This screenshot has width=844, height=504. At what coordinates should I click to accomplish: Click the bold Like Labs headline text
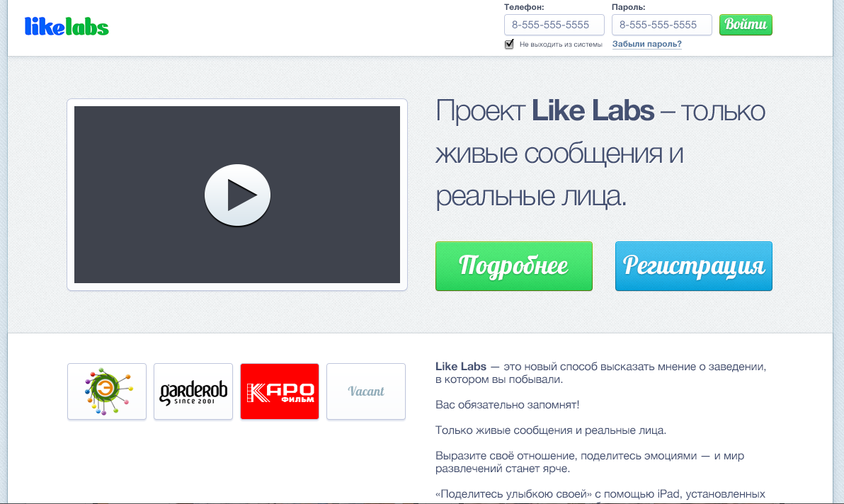[593, 111]
